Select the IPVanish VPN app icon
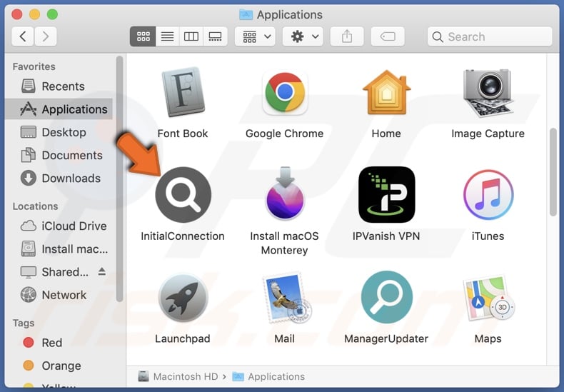Screen dimensions: 564x392 (387, 194)
